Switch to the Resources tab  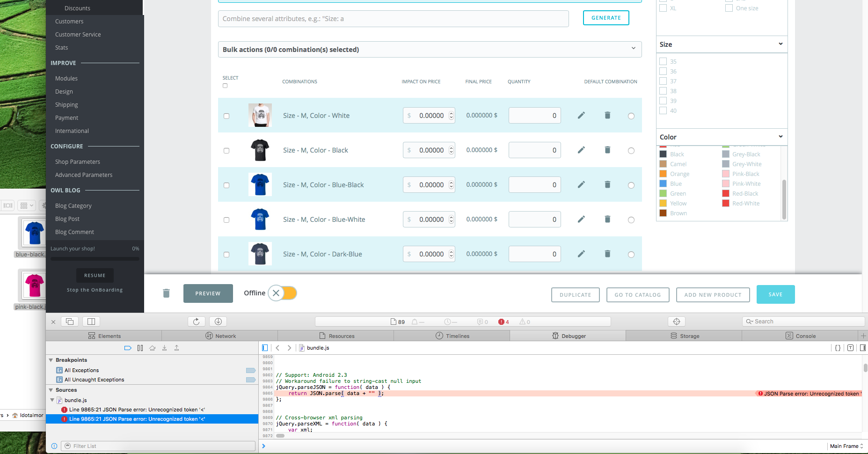pyautogui.click(x=336, y=336)
